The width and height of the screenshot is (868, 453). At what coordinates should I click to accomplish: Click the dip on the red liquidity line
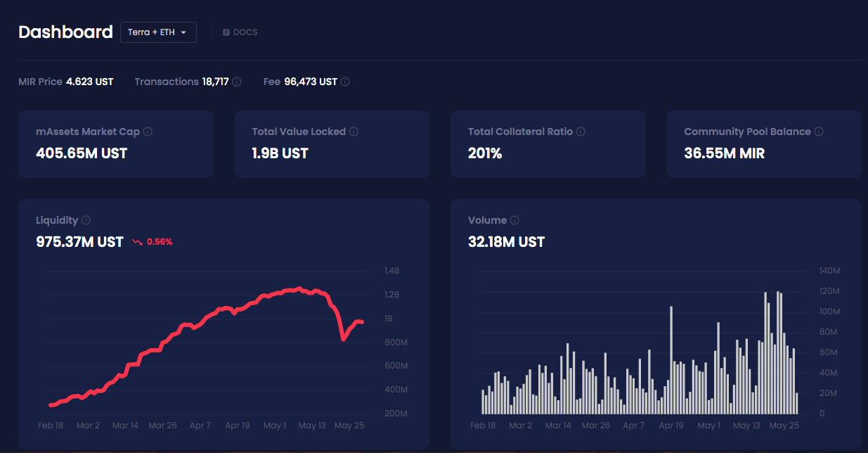pyautogui.click(x=343, y=339)
